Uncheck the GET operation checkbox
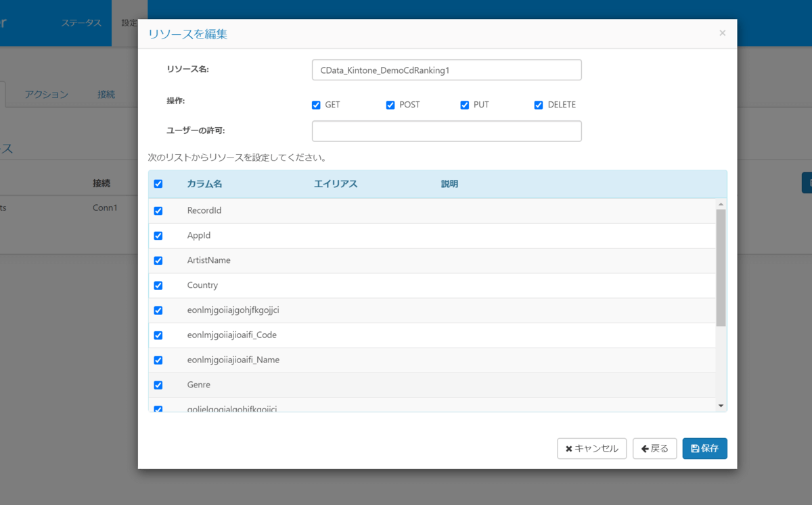 tap(316, 105)
